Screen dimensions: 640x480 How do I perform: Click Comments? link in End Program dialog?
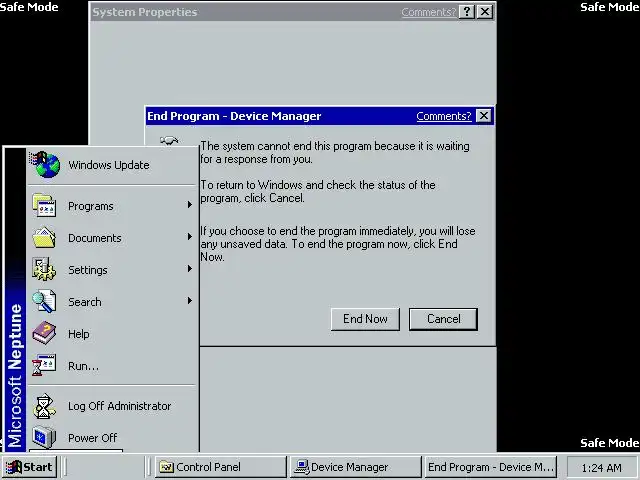pyautogui.click(x=444, y=116)
